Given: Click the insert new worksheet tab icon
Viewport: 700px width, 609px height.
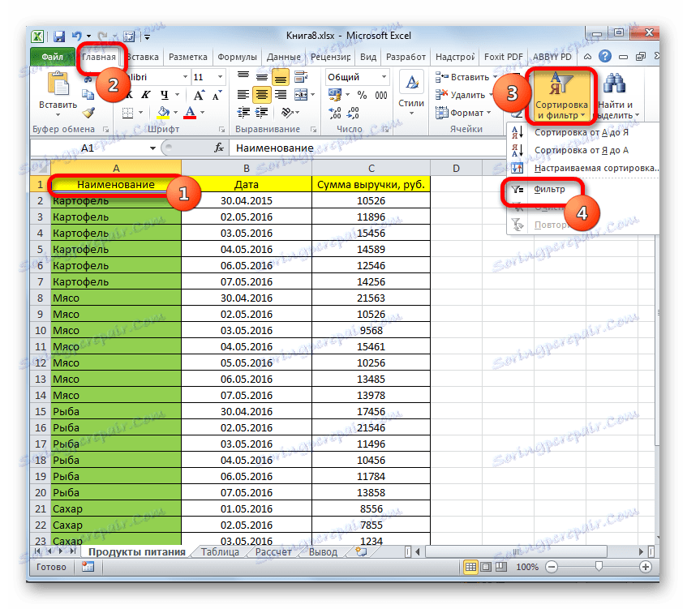Looking at the screenshot, I should click(x=361, y=552).
